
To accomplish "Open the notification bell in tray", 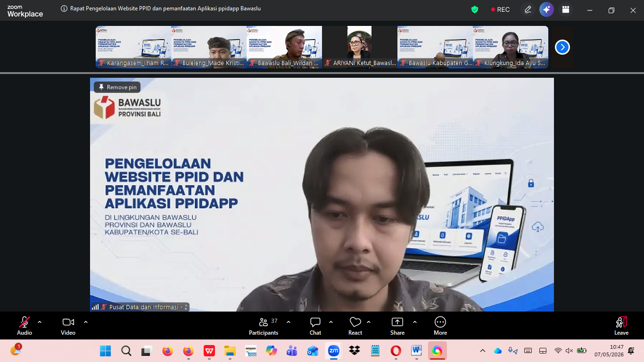I will pyautogui.click(x=631, y=351).
